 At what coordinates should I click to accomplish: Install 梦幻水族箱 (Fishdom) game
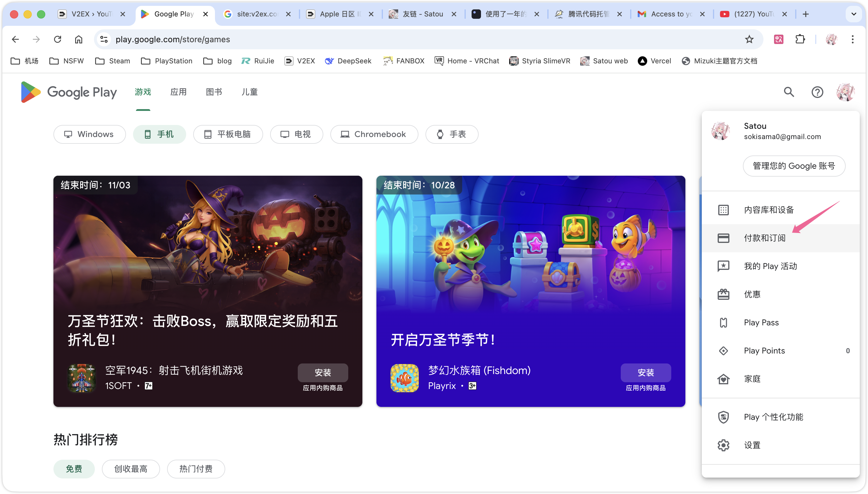tap(645, 372)
